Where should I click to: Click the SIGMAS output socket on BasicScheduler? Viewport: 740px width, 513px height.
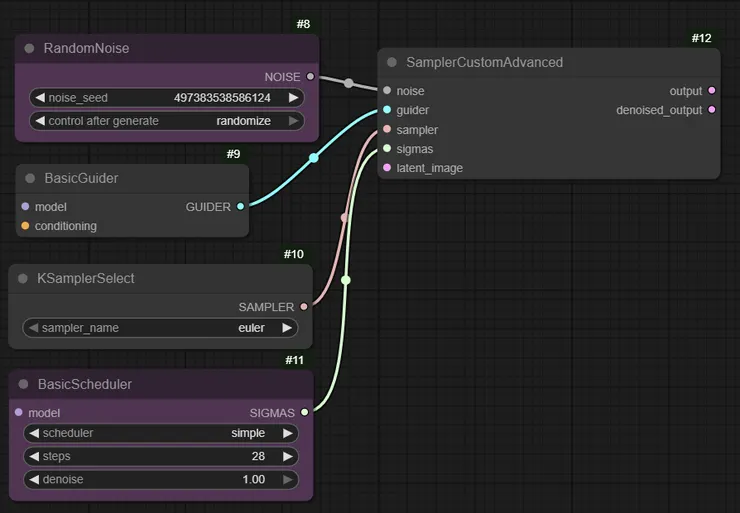(x=304, y=412)
